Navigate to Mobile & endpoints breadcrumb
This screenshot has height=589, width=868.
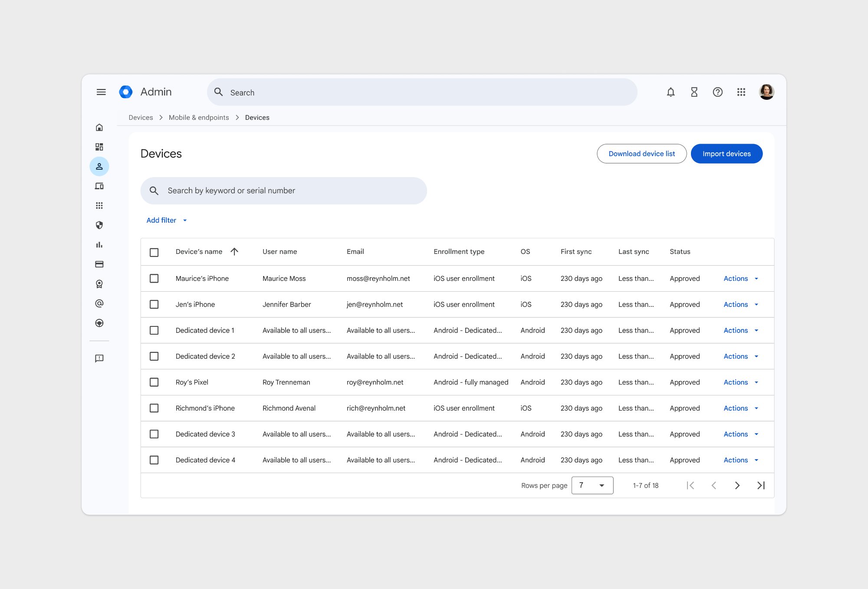[x=198, y=118]
